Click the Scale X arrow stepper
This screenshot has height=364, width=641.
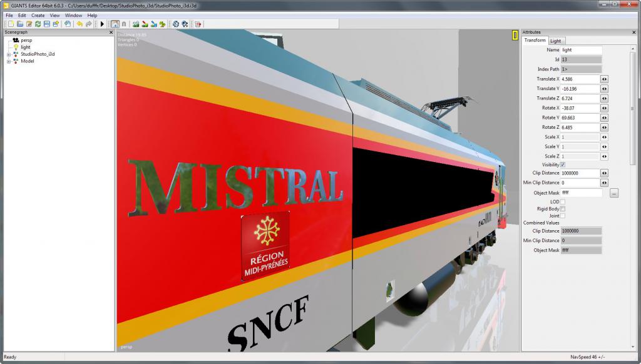point(604,137)
